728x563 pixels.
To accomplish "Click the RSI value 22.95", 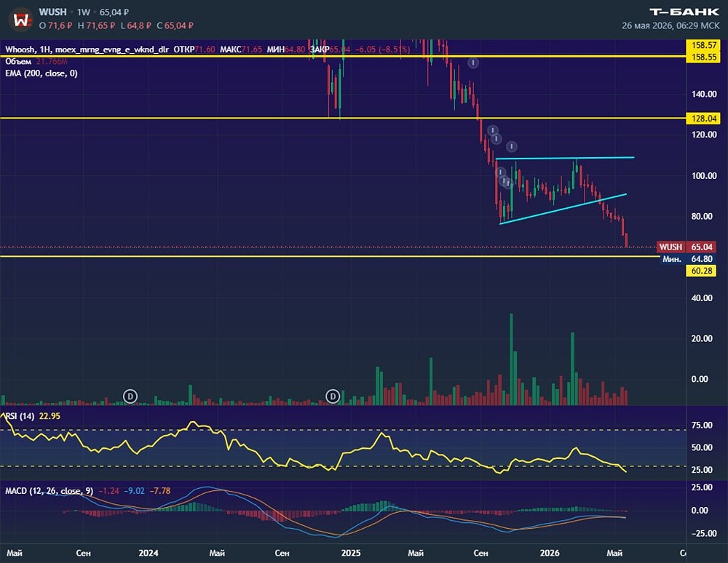I will 50,416.
